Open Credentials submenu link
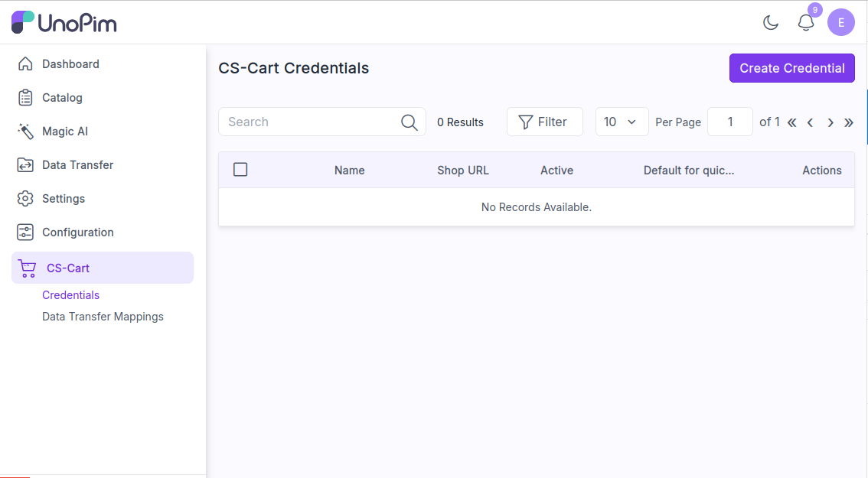The width and height of the screenshot is (868, 478). (x=71, y=295)
